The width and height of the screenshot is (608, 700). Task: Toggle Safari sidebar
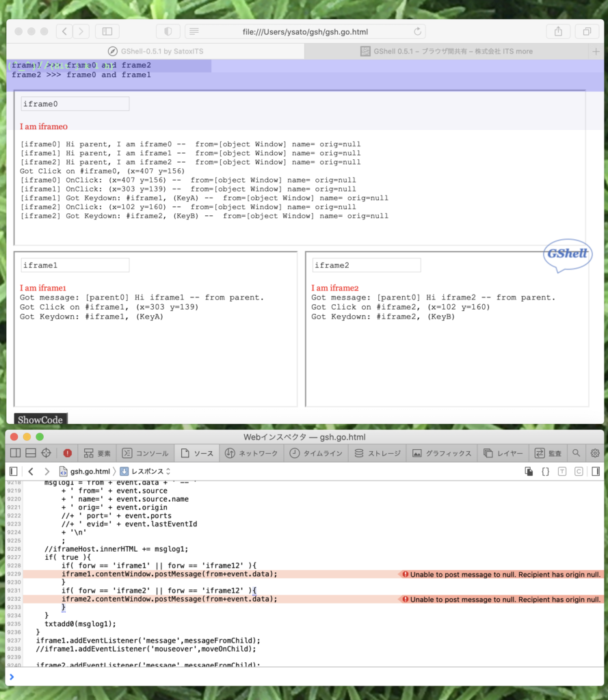click(107, 31)
